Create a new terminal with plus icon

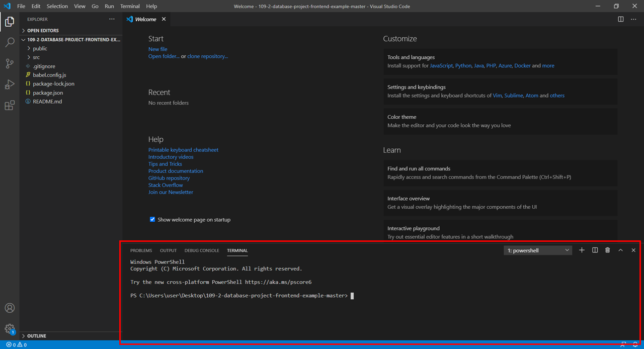(582, 250)
